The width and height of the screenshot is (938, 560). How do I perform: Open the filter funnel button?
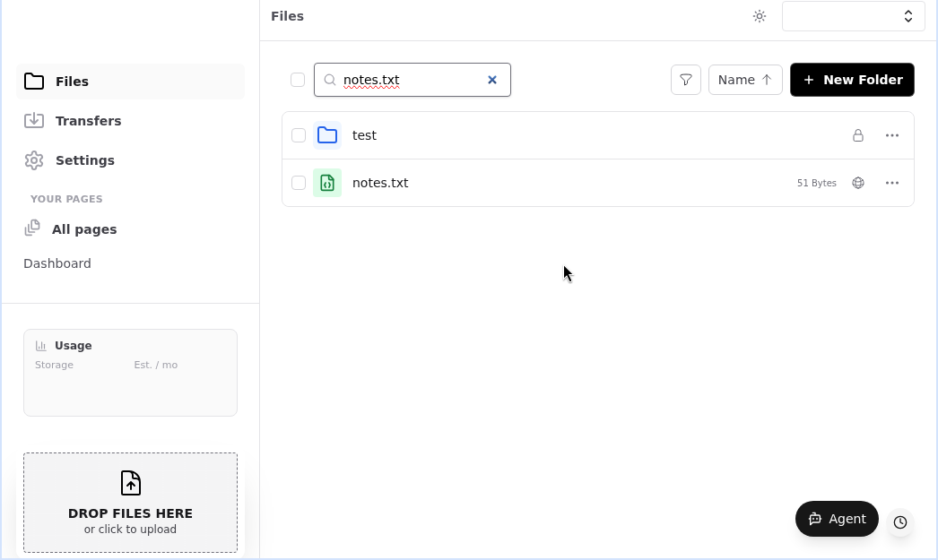click(685, 80)
